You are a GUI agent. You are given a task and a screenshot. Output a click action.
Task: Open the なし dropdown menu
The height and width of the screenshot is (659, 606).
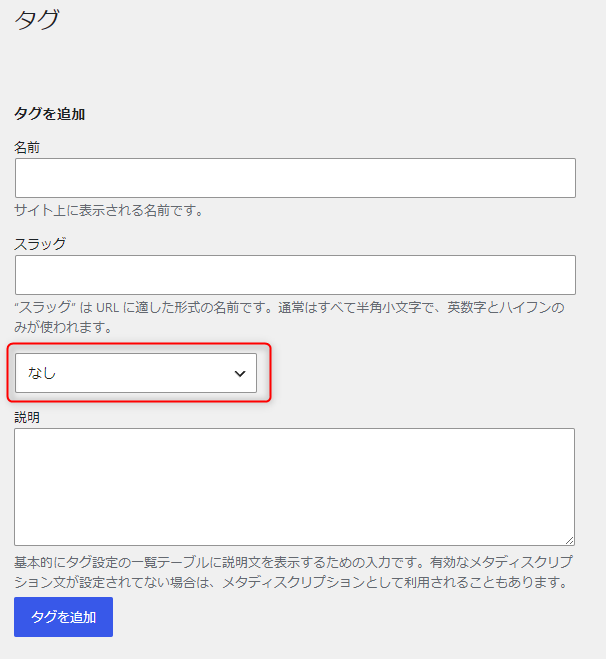coord(136,373)
